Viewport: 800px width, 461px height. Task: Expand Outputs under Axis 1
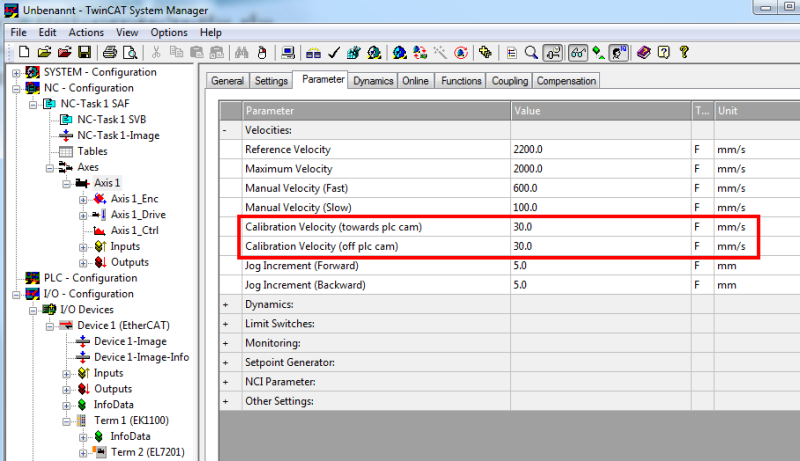tap(83, 263)
